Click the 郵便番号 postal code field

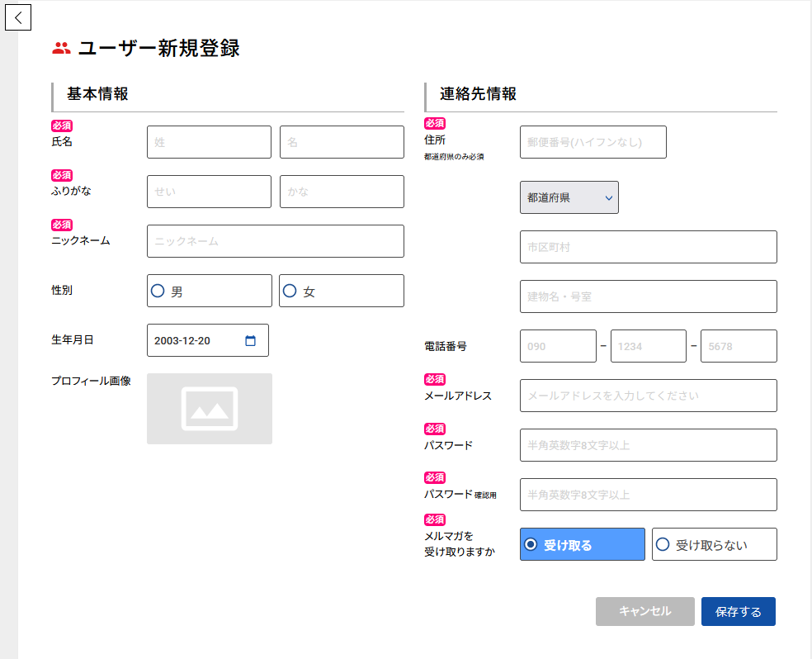592,142
